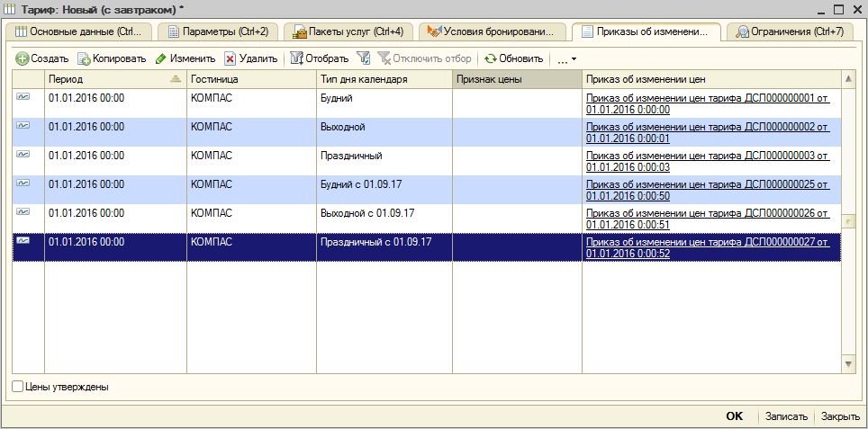Click the empty Признак цены cell of Праздничный row
The image size is (868, 429).
(517, 161)
